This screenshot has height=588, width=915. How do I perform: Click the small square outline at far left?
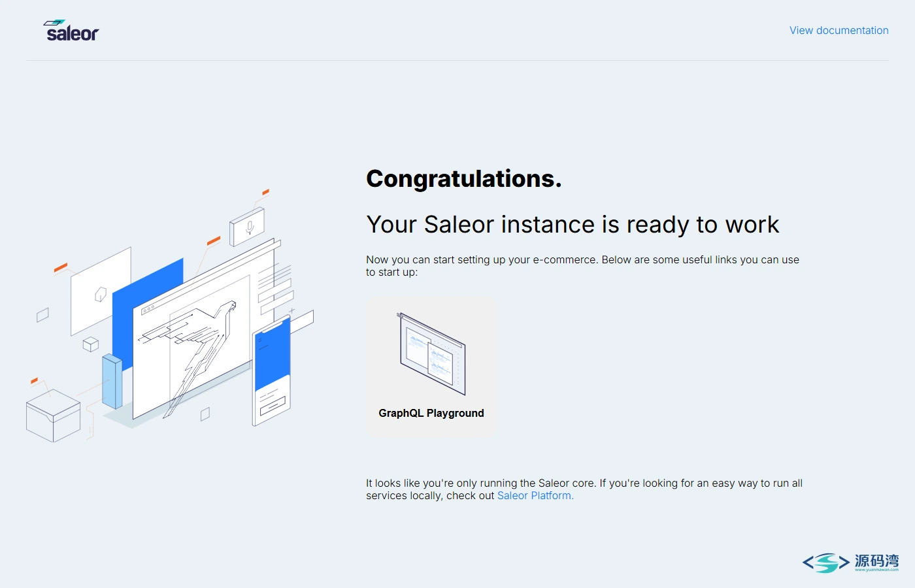coord(42,315)
